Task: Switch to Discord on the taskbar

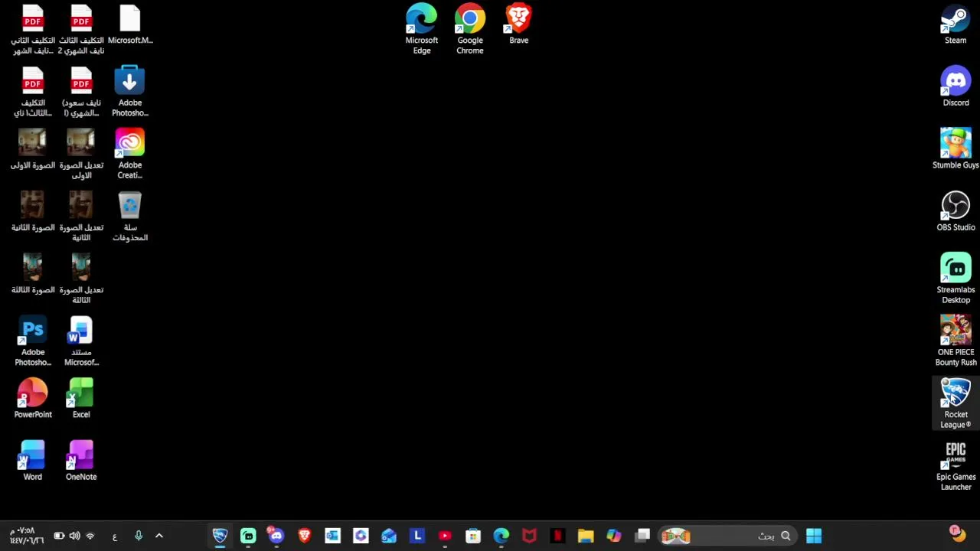Action: [x=276, y=536]
